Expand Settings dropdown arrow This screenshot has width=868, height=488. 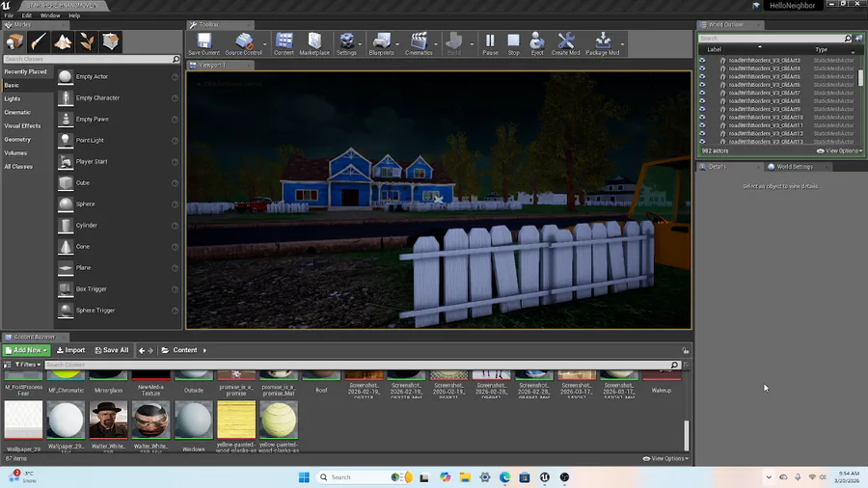(360, 44)
